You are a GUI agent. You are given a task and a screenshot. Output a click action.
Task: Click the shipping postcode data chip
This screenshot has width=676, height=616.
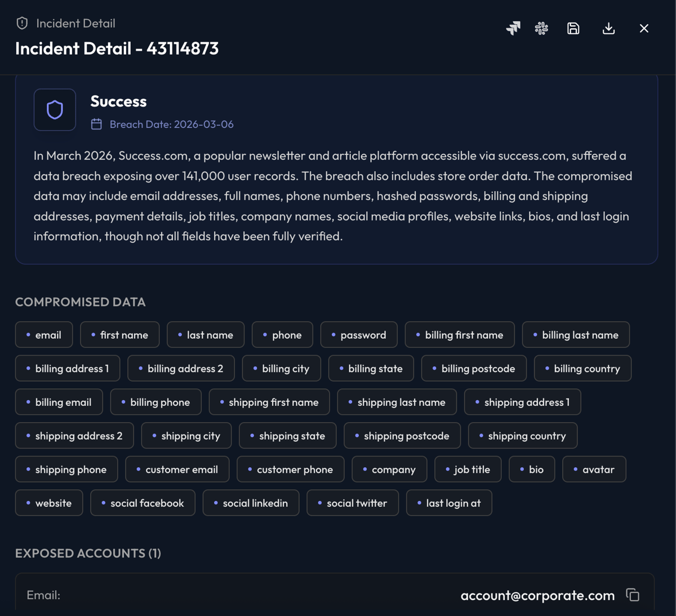click(402, 435)
